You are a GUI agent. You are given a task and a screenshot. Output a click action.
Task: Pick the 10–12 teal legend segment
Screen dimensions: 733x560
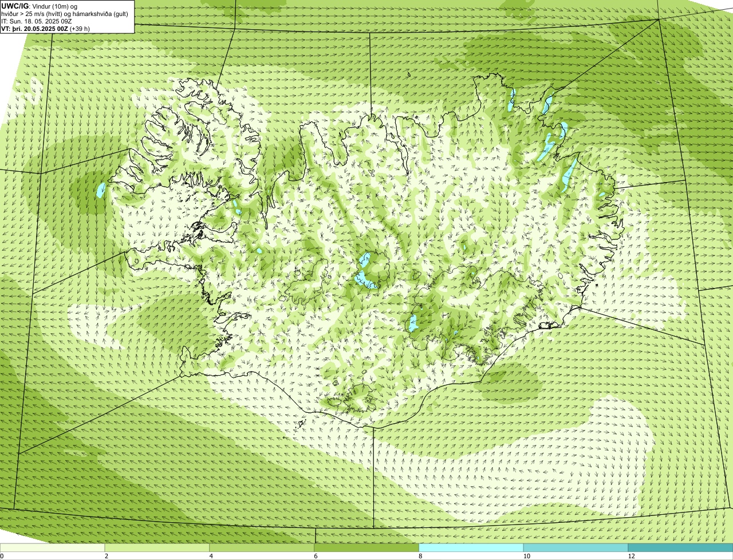[x=576, y=548]
